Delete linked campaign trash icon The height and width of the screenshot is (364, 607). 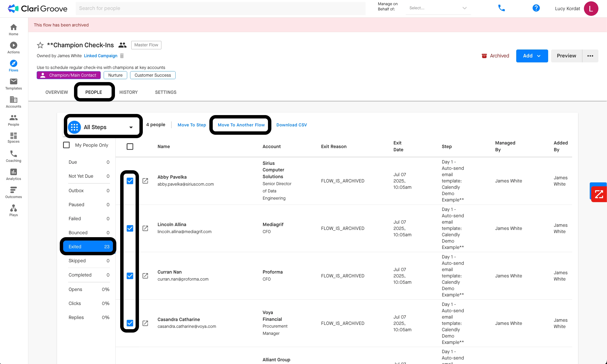122,56
